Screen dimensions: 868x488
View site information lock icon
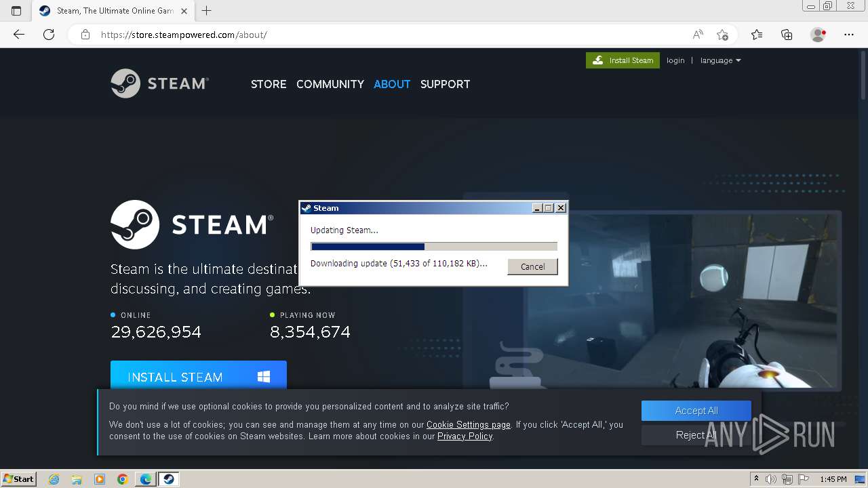(85, 35)
